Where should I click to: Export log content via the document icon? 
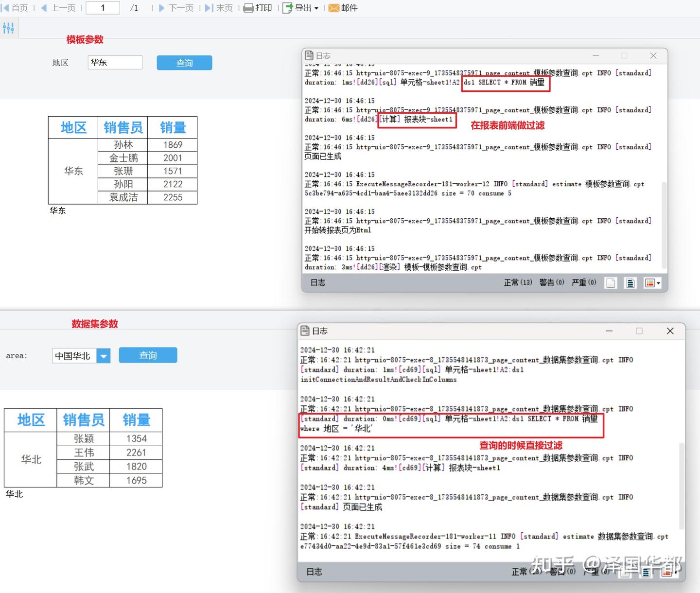point(630,282)
